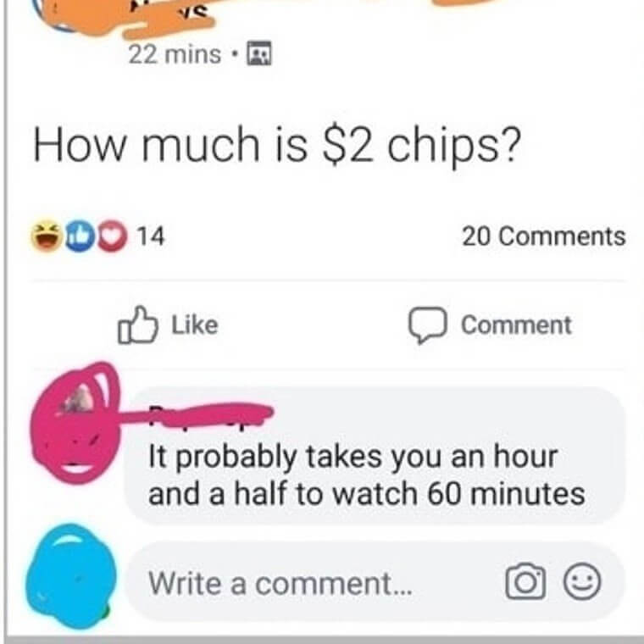Open the smiley emoji picker icon

point(582,581)
